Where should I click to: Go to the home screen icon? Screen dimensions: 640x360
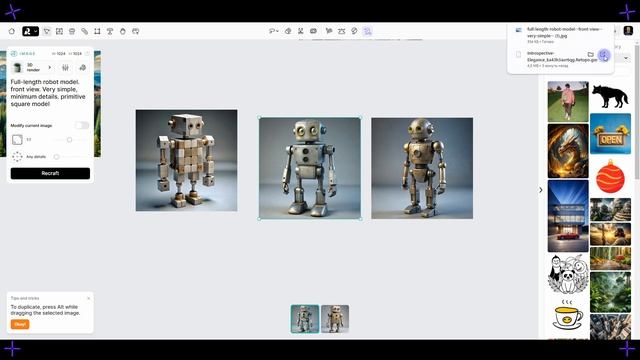click(x=11, y=31)
